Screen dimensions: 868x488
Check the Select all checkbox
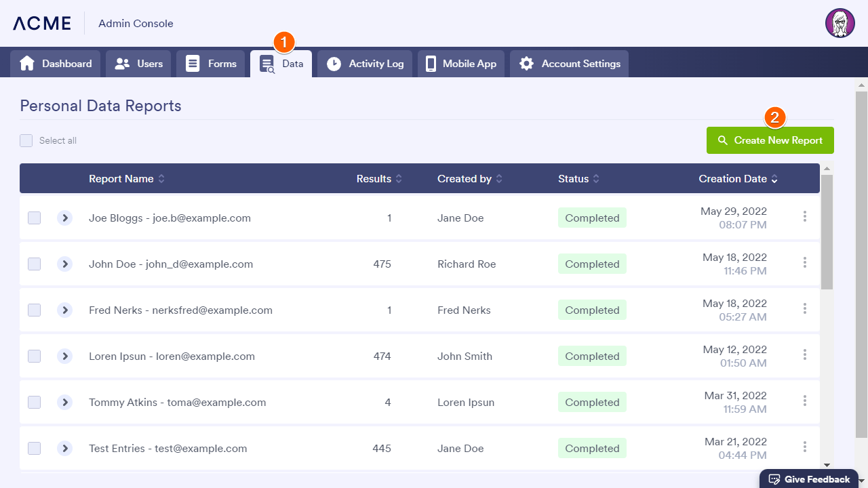26,141
